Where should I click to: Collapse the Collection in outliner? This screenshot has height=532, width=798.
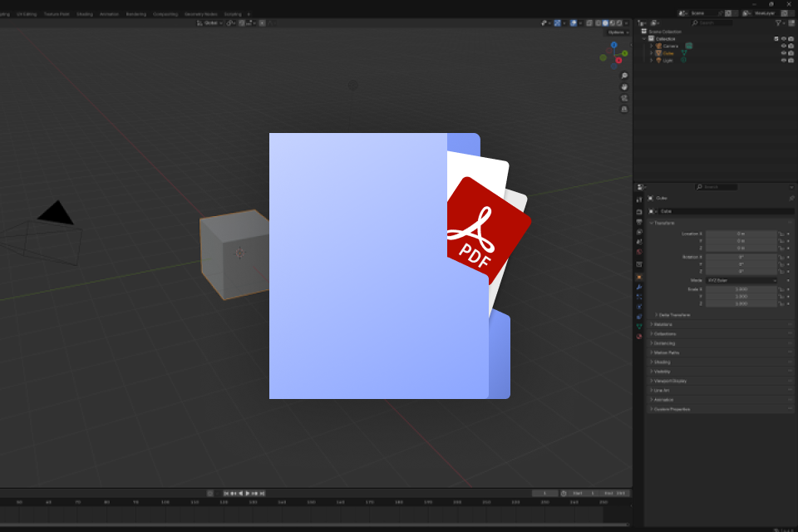pos(644,39)
